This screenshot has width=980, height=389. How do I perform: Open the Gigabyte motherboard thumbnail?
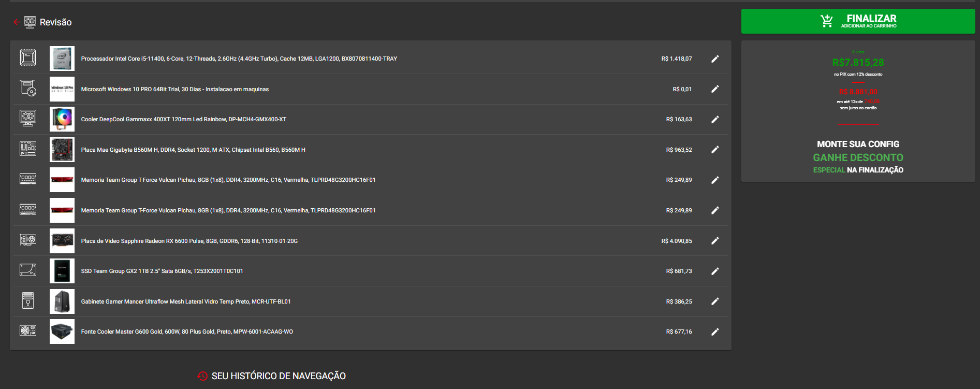[62, 150]
